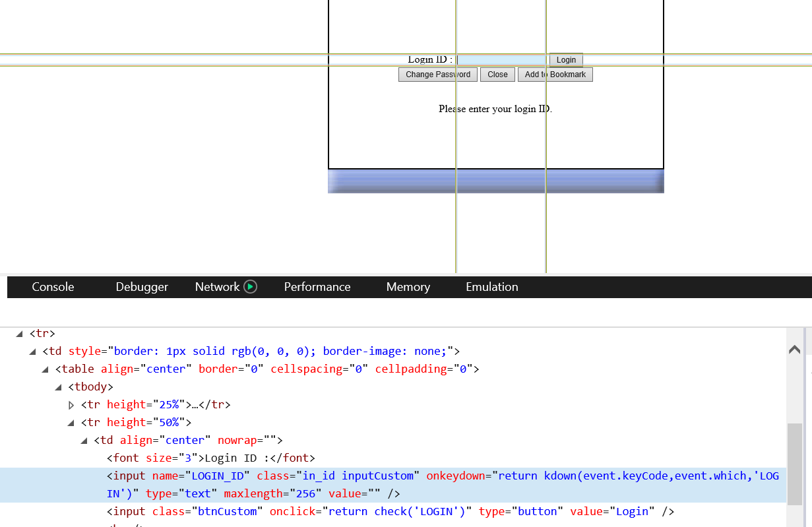Screen dimensions: 812x527
Task: Collapse the top <tr> node
Action: click(x=19, y=334)
